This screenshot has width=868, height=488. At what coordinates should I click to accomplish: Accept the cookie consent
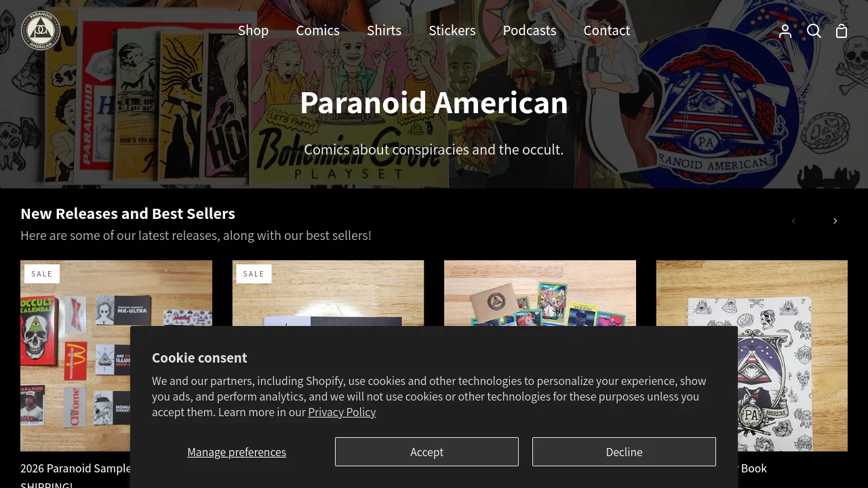pos(427,452)
